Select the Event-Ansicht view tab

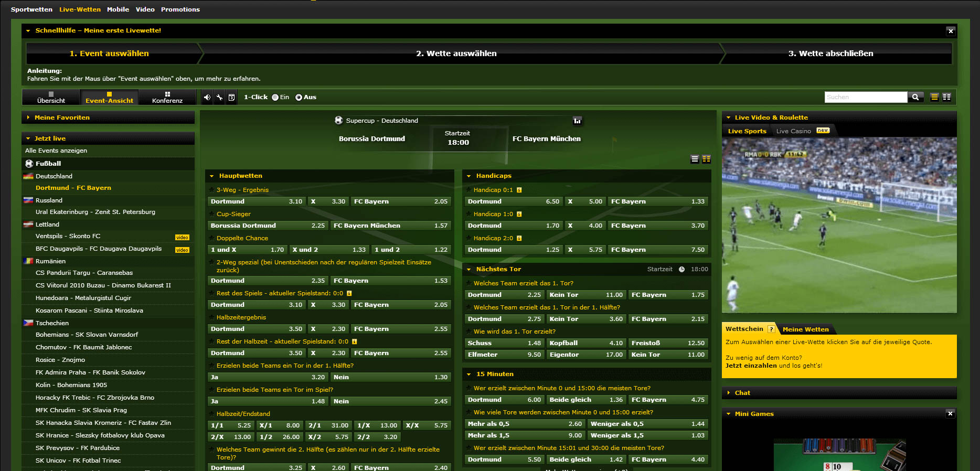point(109,97)
